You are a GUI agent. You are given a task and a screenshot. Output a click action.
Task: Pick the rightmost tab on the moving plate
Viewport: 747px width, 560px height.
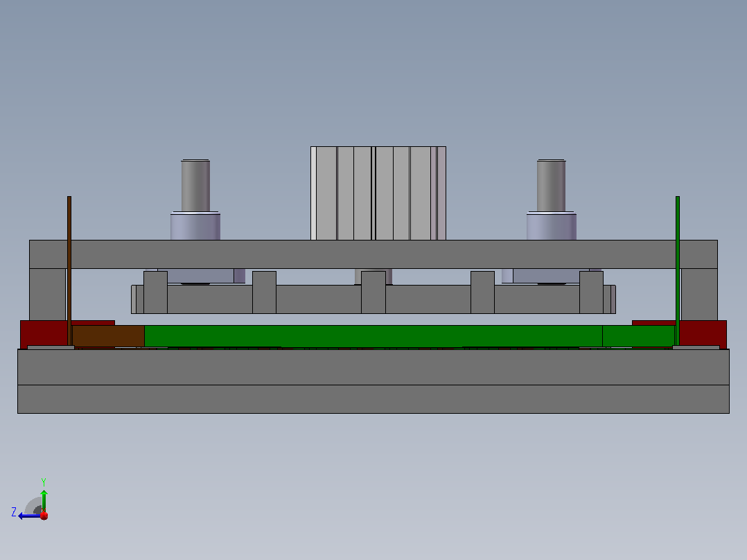(x=591, y=292)
